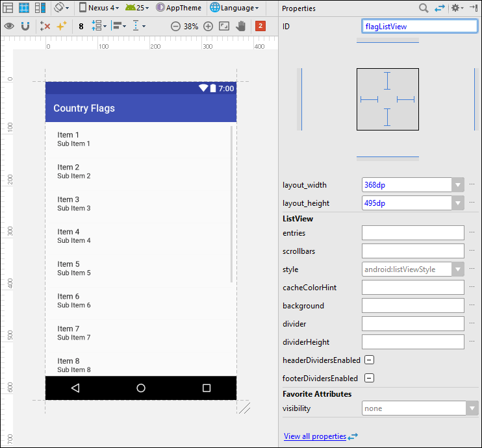Click the Zoom to Fit icon

tap(224, 26)
